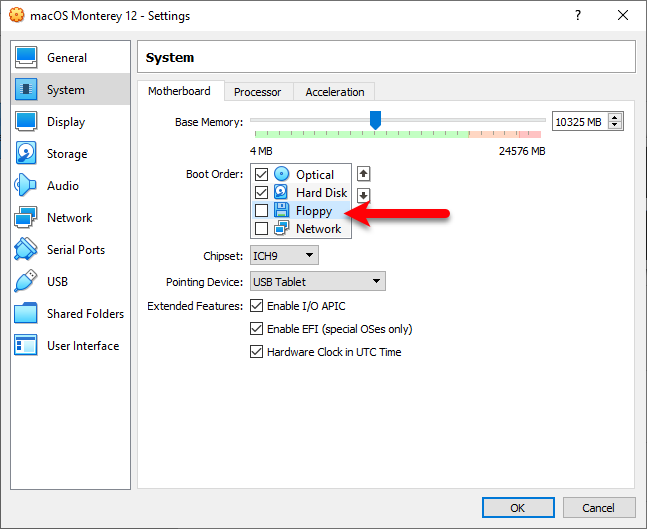This screenshot has width=647, height=529.
Task: Open the Pointing Device USB Tablet dropdown
Action: 318,281
